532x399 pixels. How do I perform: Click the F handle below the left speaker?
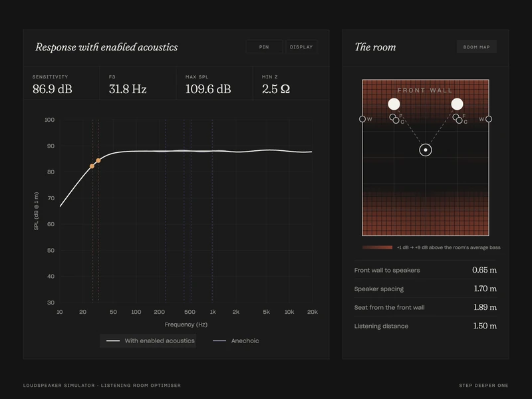pyautogui.click(x=392, y=117)
